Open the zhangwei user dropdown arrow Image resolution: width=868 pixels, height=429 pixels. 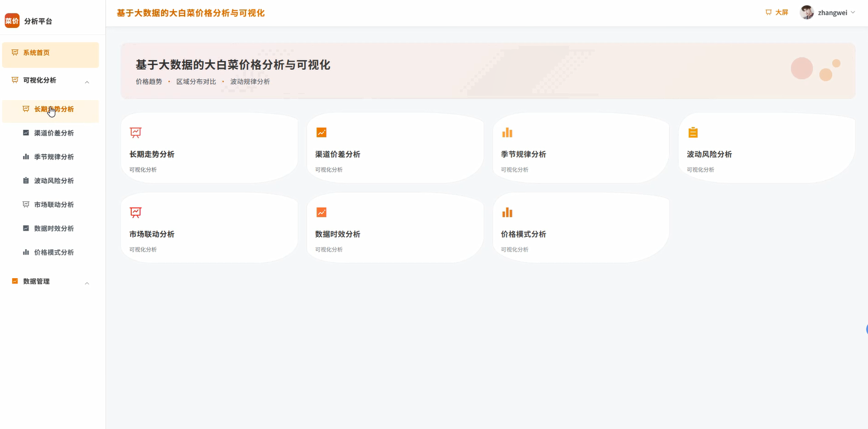(x=853, y=12)
